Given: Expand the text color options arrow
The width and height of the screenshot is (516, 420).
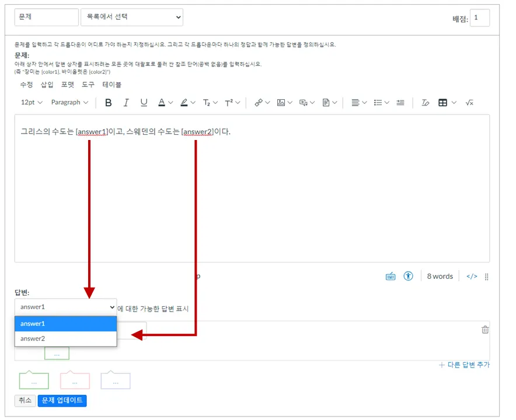Looking at the screenshot, I should [x=170, y=103].
